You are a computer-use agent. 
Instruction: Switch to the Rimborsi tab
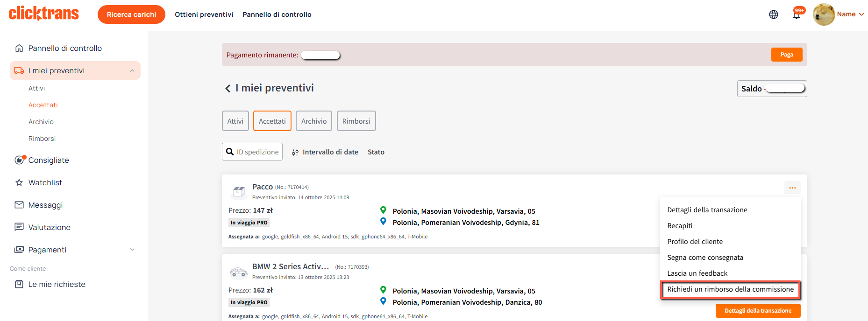point(356,121)
